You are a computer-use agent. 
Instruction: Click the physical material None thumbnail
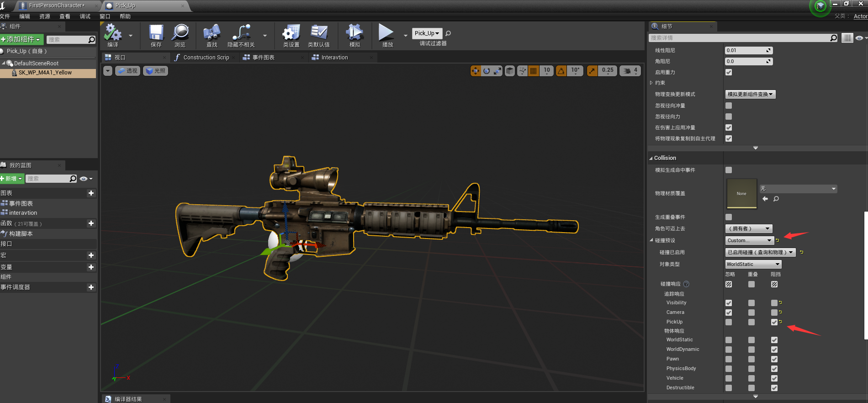click(x=742, y=194)
